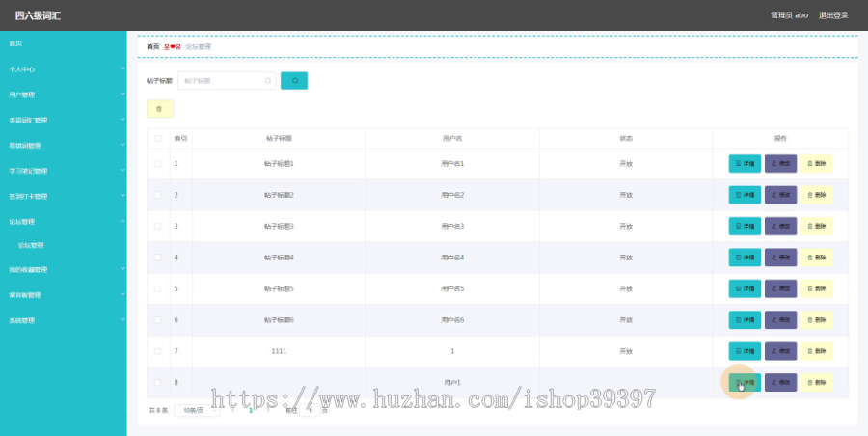Click 删除 for 帖子标题3

[x=817, y=226]
